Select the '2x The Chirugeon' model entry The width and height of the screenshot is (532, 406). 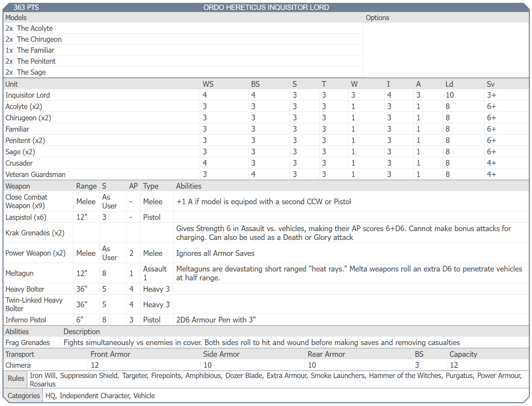[x=34, y=39]
